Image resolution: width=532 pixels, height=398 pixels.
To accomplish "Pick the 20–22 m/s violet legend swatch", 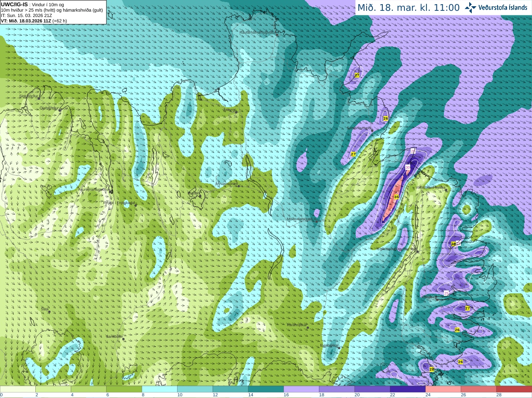I will (x=372, y=389).
